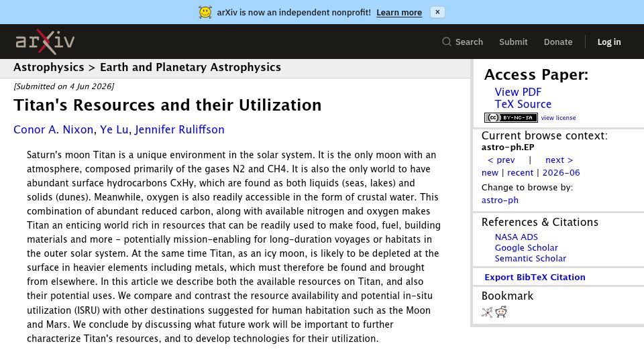The width and height of the screenshot is (644, 362).
Task: Open the recent listings link
Action: 520,173
